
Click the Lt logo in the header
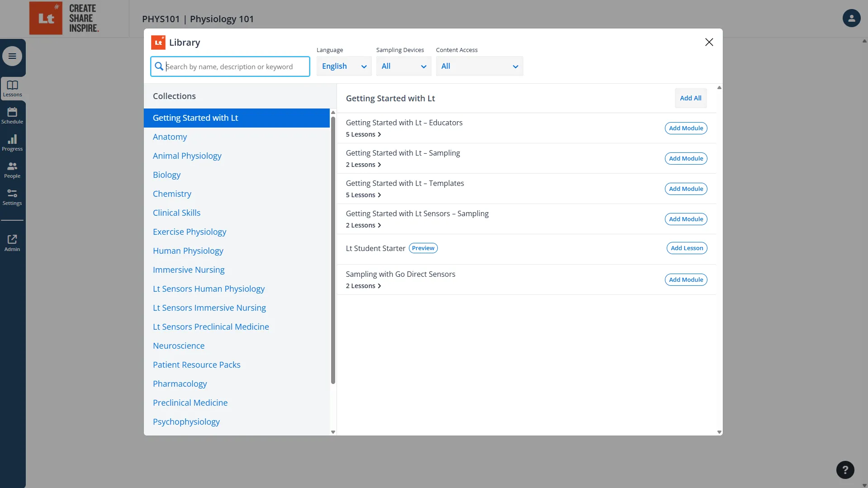coord(46,18)
